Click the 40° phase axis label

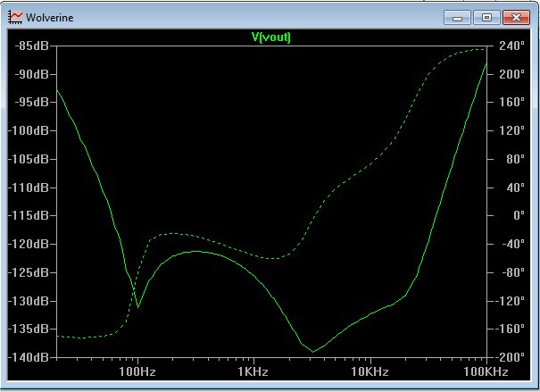pyautogui.click(x=516, y=188)
